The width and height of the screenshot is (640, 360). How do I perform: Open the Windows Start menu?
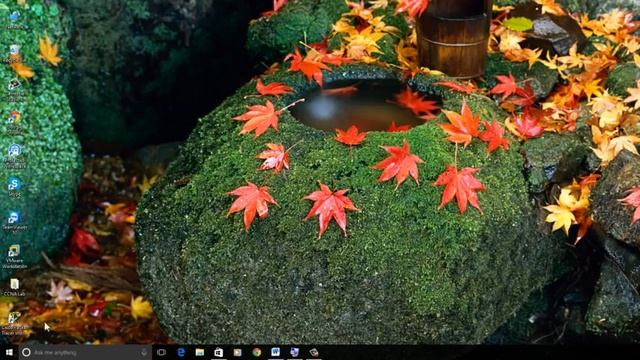coord(9,352)
